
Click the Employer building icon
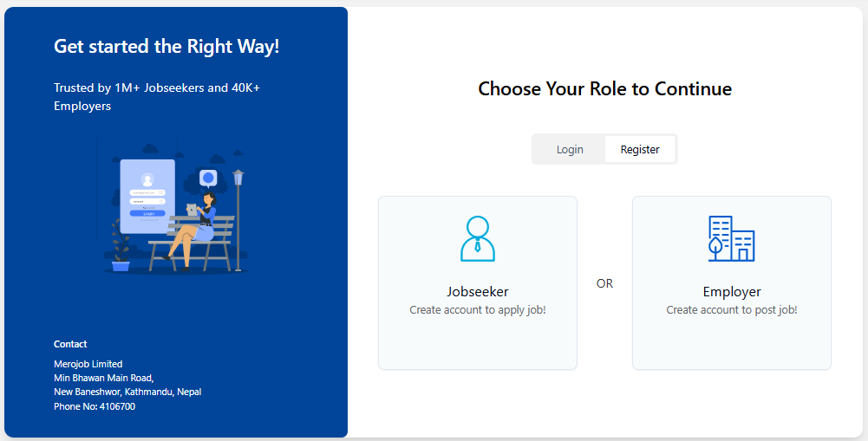tap(731, 239)
